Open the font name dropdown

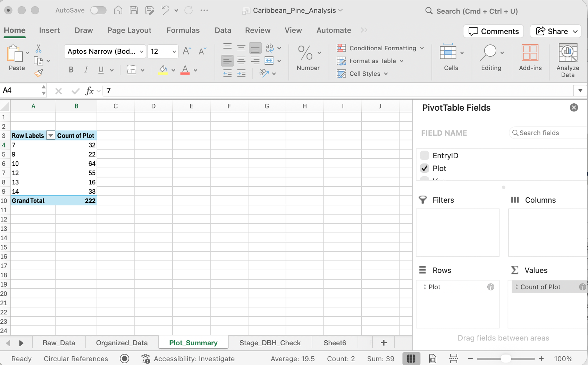(x=142, y=52)
